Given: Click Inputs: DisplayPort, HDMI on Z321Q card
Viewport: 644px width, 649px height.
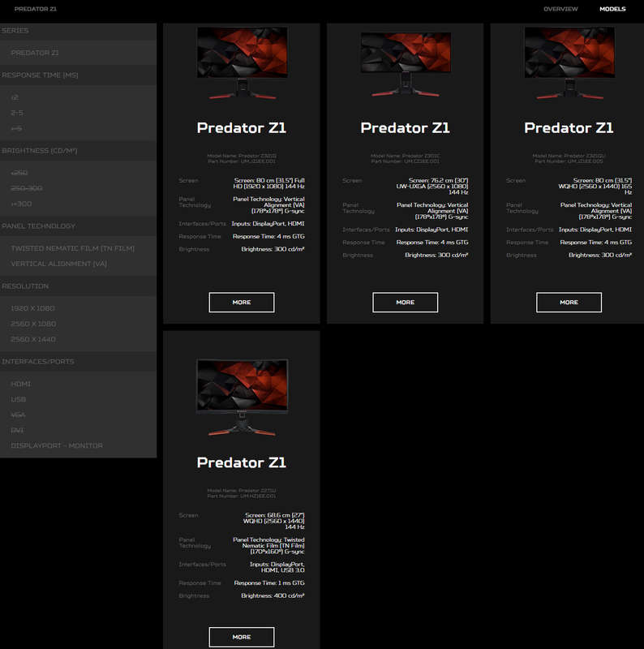Looking at the screenshot, I should pyautogui.click(x=268, y=224).
